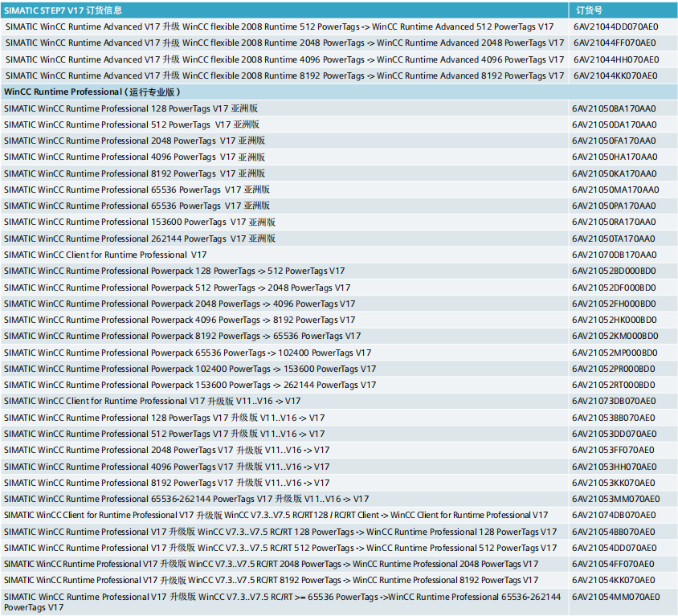Select the Powerpack 153600 -> 262144 PowerTags row
678x616 pixels.
[x=190, y=385]
